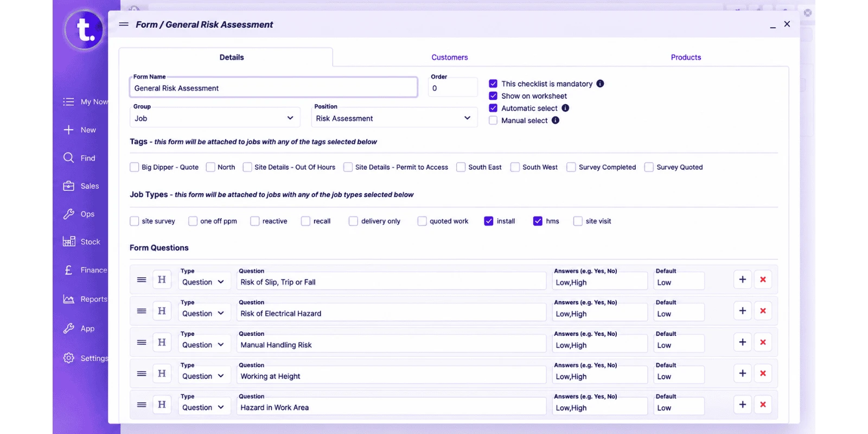Toggle Show on worksheet checkbox
The height and width of the screenshot is (434, 868).
click(493, 96)
